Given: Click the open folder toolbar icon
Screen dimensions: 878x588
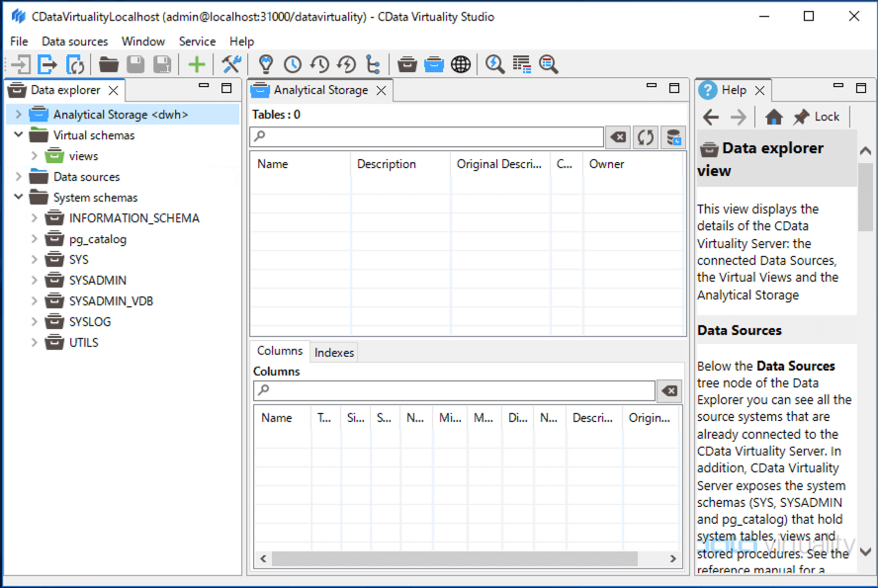Looking at the screenshot, I should [x=109, y=64].
